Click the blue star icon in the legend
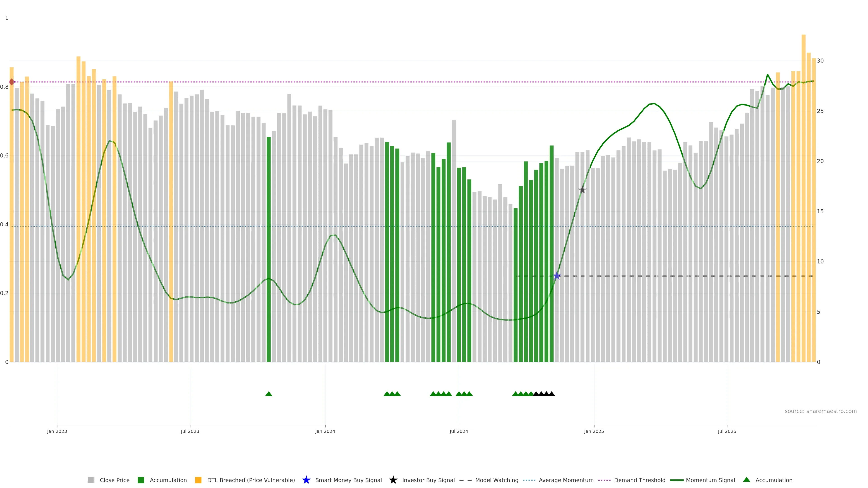 (x=306, y=480)
